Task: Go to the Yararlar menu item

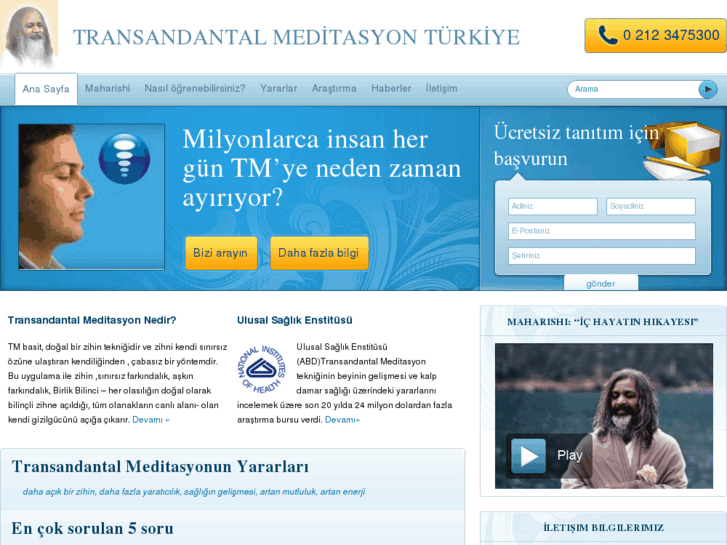Action: 278,88
